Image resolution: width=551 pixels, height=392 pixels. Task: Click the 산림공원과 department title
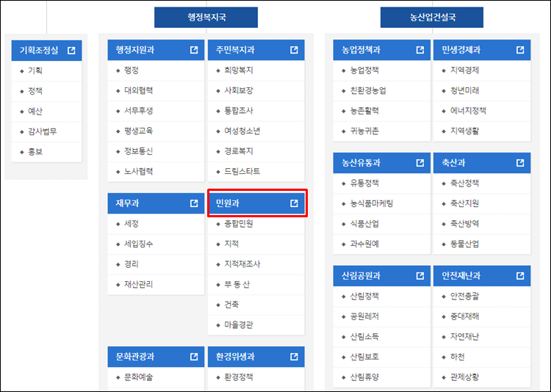[361, 276]
